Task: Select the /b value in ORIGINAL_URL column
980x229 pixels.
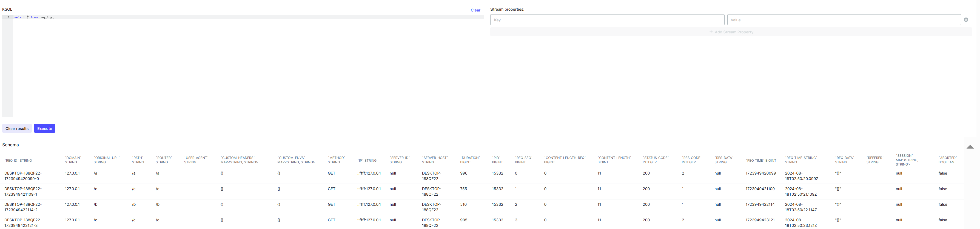Action: point(95,204)
